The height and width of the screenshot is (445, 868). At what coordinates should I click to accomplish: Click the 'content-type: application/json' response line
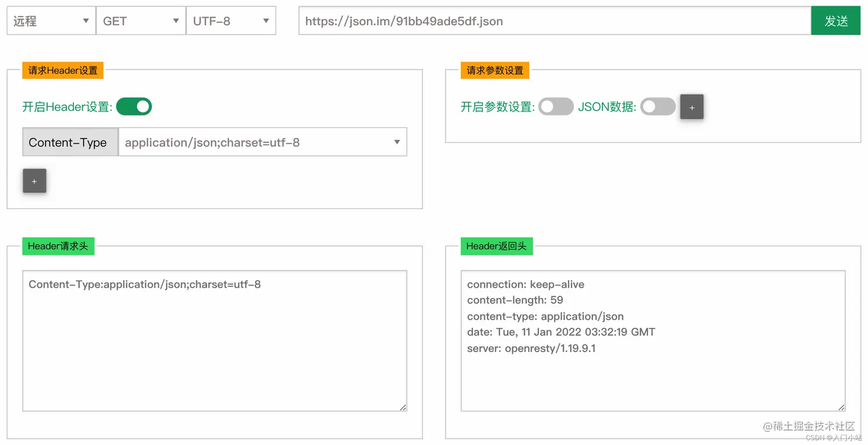tap(545, 316)
